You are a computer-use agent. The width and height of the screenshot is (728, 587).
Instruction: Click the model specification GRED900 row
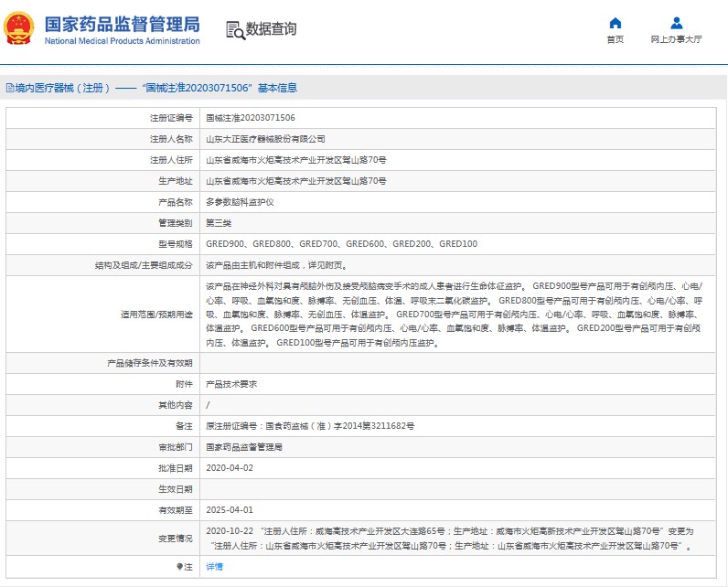[x=360, y=244]
